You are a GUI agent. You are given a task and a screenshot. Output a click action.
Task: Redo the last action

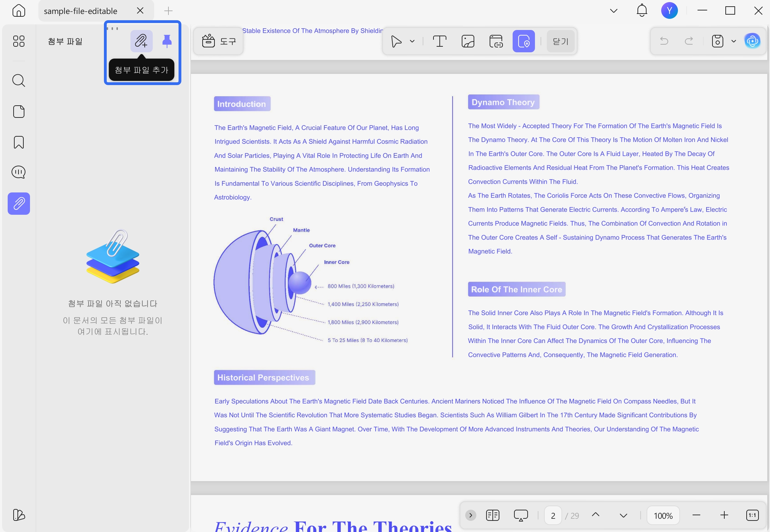coord(689,41)
